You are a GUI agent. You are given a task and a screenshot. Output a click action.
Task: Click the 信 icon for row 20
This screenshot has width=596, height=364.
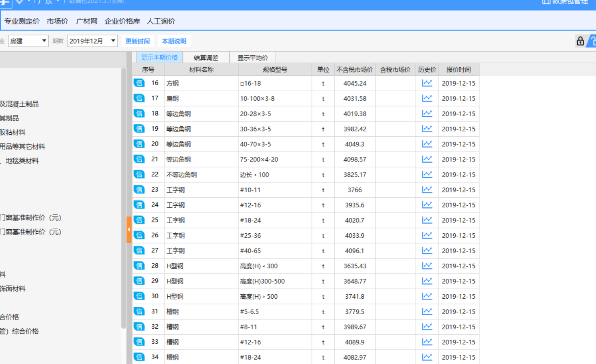[139, 144]
